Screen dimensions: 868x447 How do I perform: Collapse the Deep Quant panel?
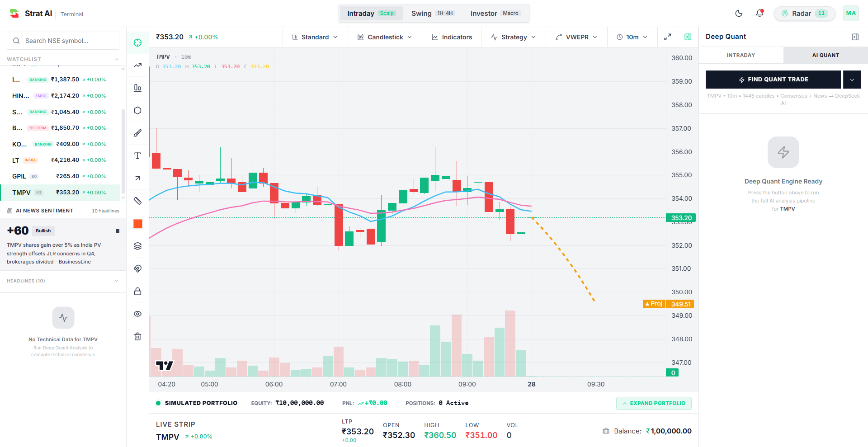(855, 37)
